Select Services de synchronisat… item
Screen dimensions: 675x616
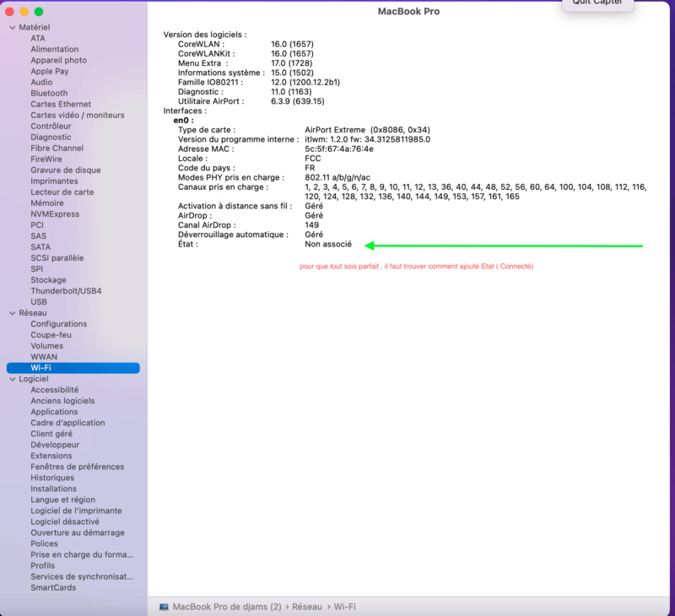[82, 576]
